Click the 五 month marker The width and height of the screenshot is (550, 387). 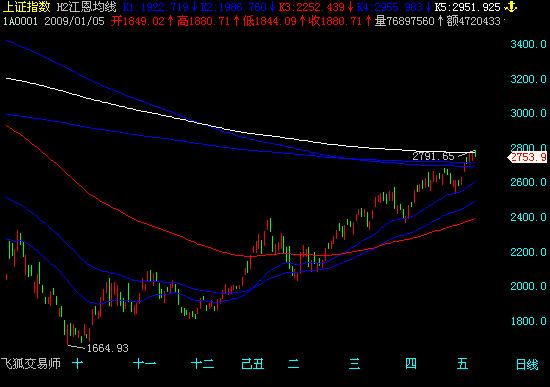click(462, 363)
